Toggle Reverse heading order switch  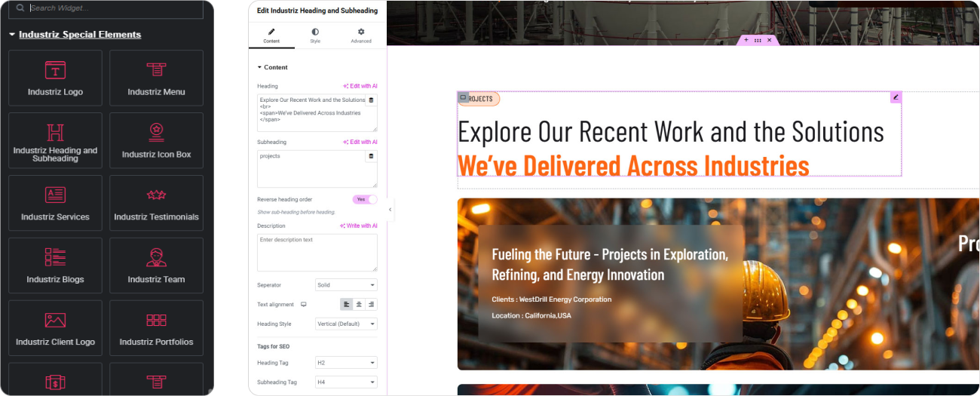tap(365, 199)
